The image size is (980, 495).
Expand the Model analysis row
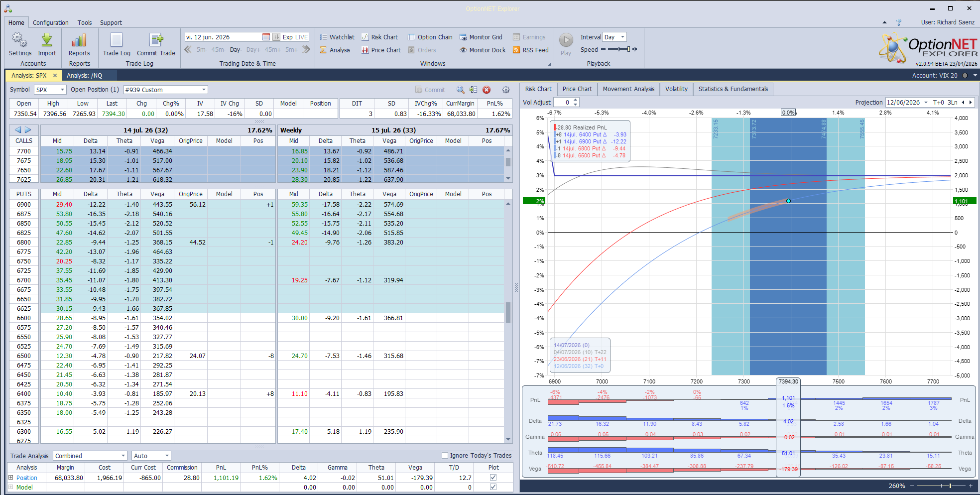click(10, 487)
